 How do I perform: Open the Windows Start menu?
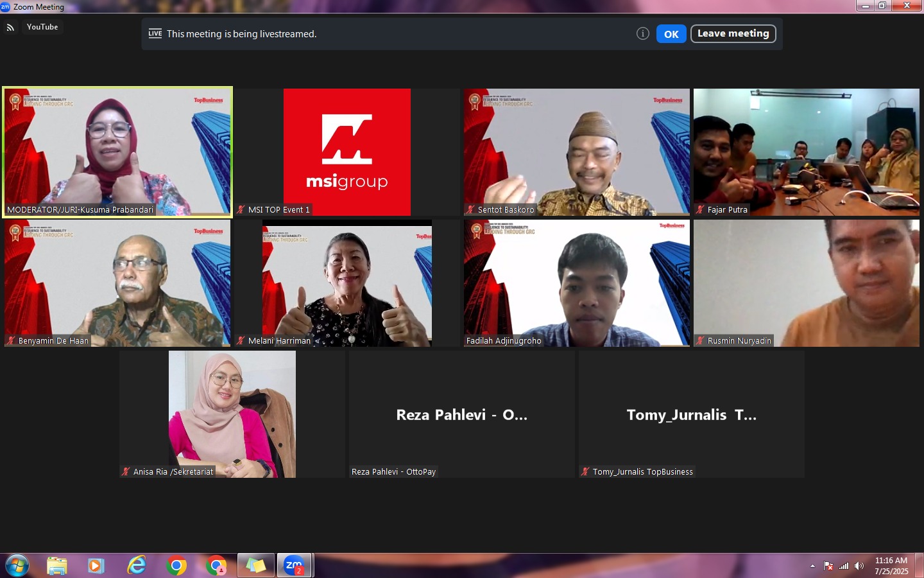(x=17, y=566)
